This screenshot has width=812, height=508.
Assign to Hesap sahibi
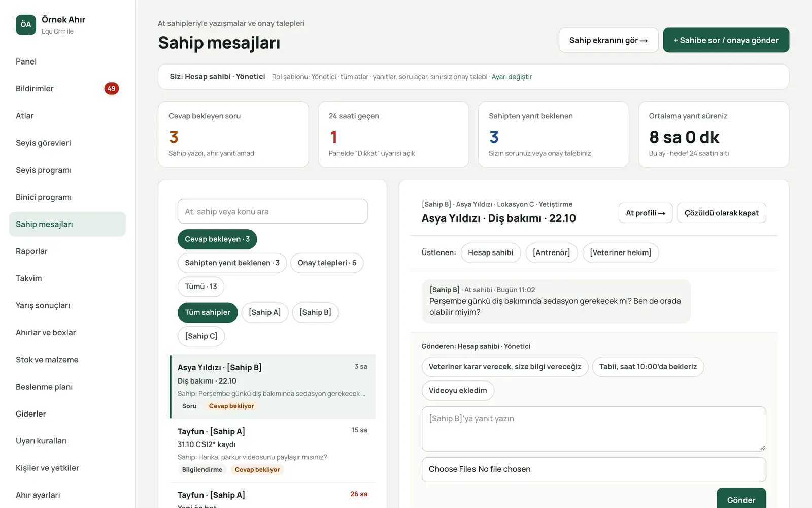(x=491, y=252)
